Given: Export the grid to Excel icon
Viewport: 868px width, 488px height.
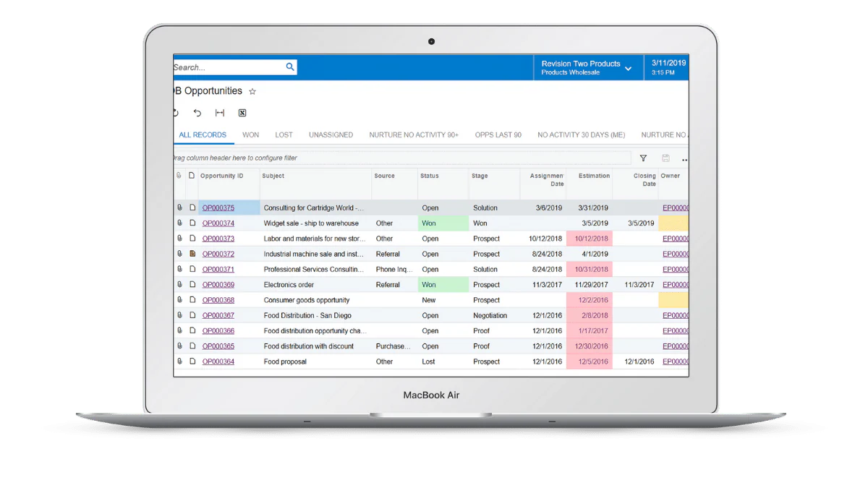Looking at the screenshot, I should coord(242,113).
